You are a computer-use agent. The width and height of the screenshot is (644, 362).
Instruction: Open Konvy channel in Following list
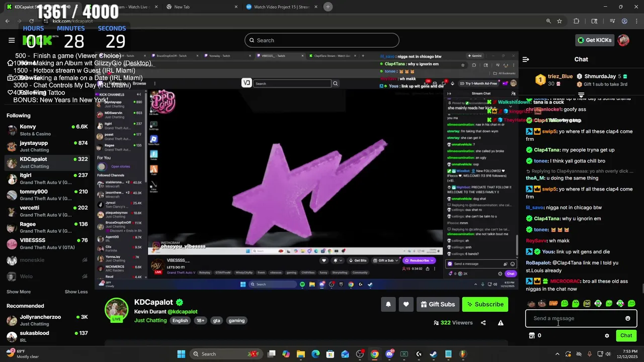48,130
